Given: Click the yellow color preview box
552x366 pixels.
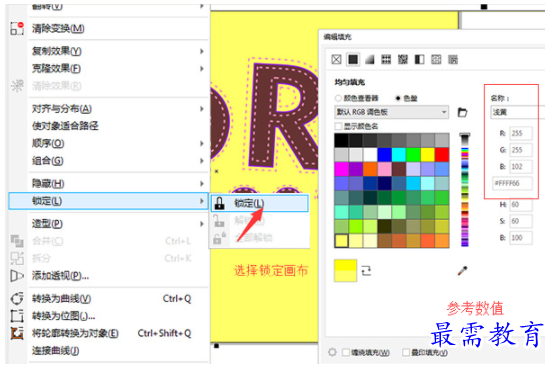Looking at the screenshot, I should point(345,270).
